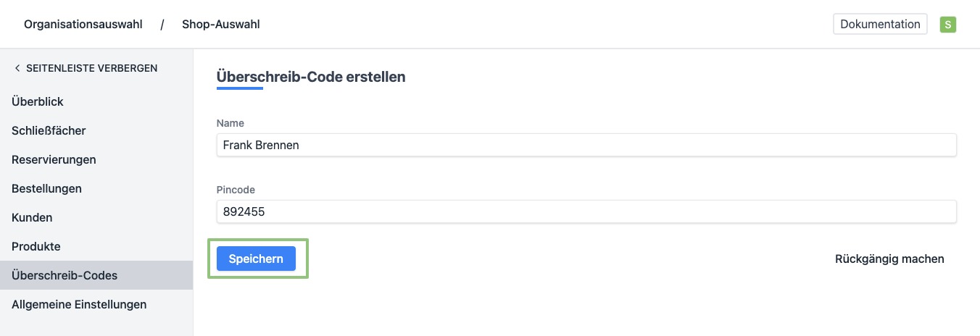Select Reservierungen sidebar item
Viewport: 980px width, 336px height.
point(54,160)
